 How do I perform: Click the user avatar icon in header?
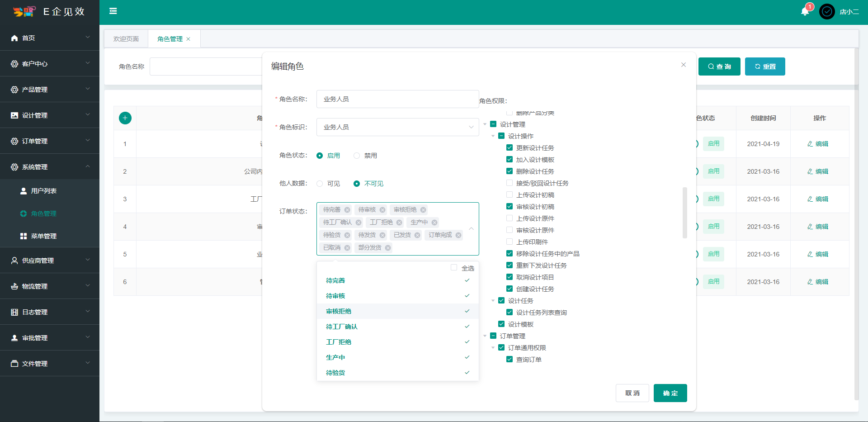tap(827, 12)
